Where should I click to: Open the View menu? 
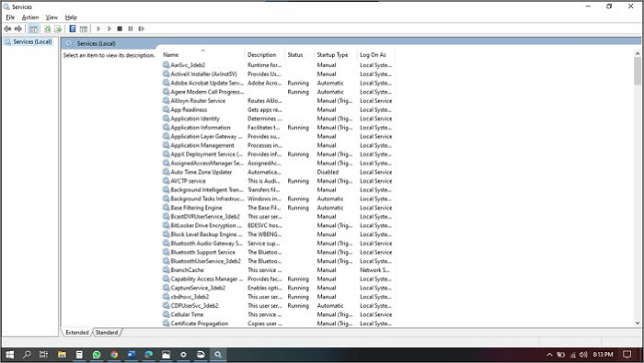(x=52, y=17)
